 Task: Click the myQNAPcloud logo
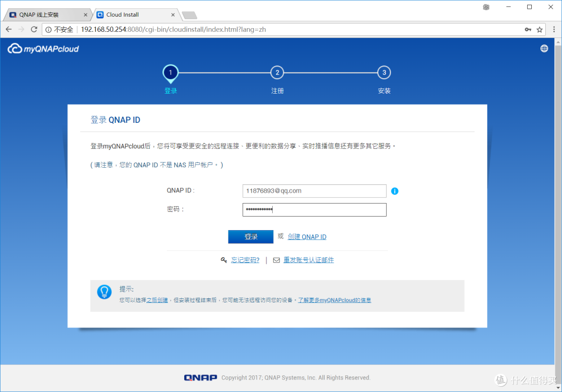43,48
